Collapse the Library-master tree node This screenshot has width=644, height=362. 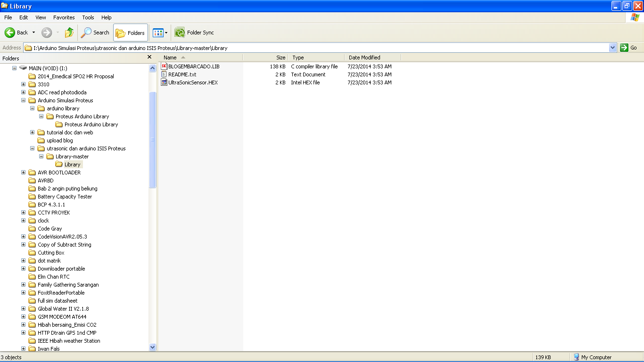[41, 156]
